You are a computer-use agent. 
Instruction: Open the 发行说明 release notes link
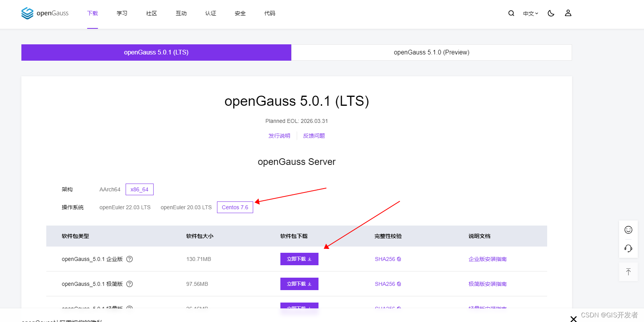pos(279,136)
